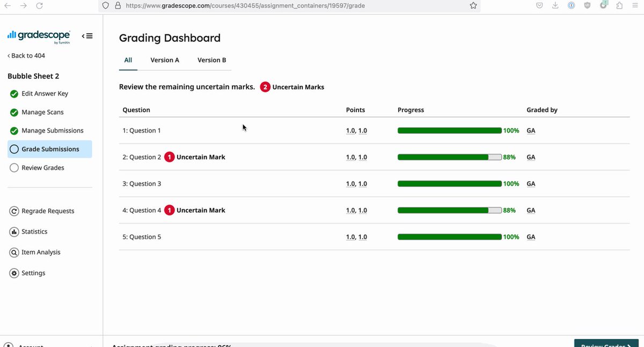This screenshot has width=644, height=347.
Task: Click the site lock icon in address bar
Action: click(x=118, y=5)
